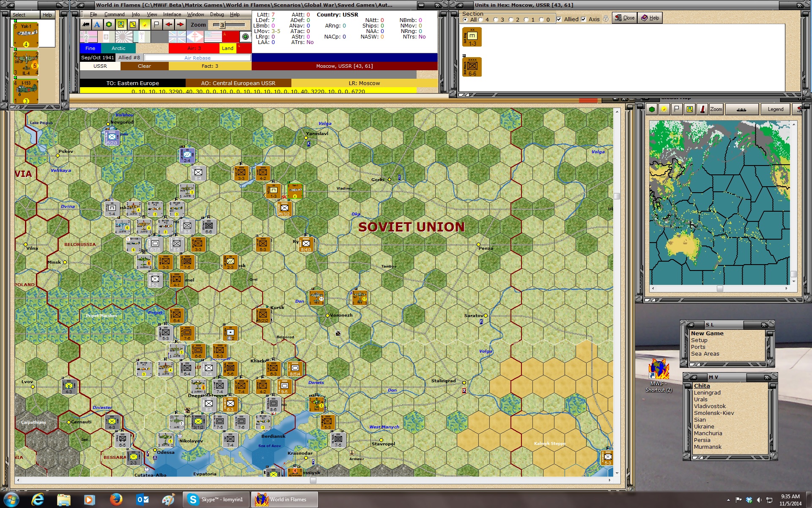Select Sea Areas in S L list
The image size is (812, 508).
click(705, 353)
